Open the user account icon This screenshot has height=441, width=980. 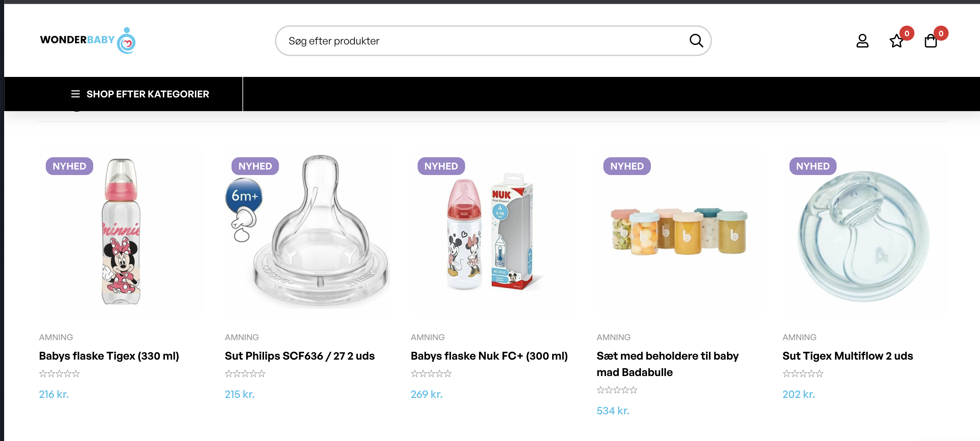pos(862,41)
